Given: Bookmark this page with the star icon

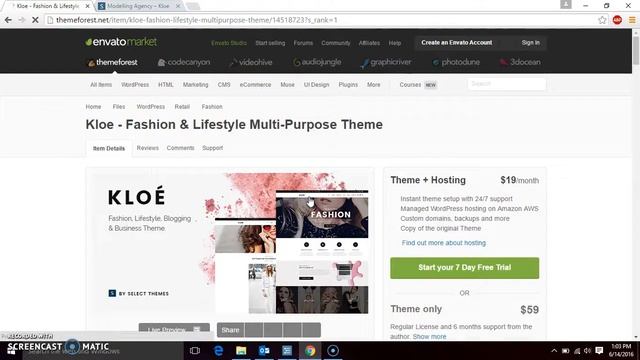Looking at the screenshot, I should (602, 20).
